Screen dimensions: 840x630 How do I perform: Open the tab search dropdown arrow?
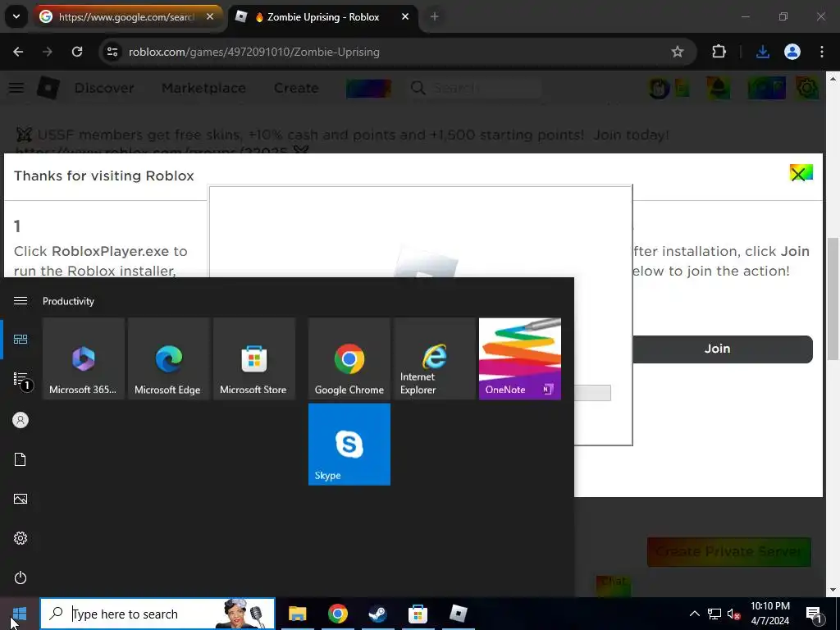coord(16,17)
